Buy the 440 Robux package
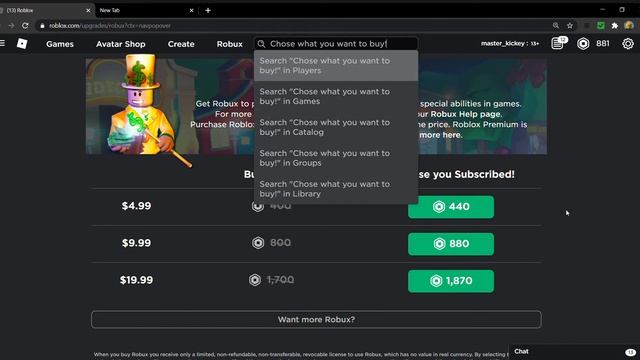Image resolution: width=640 pixels, height=360 pixels. tap(451, 207)
